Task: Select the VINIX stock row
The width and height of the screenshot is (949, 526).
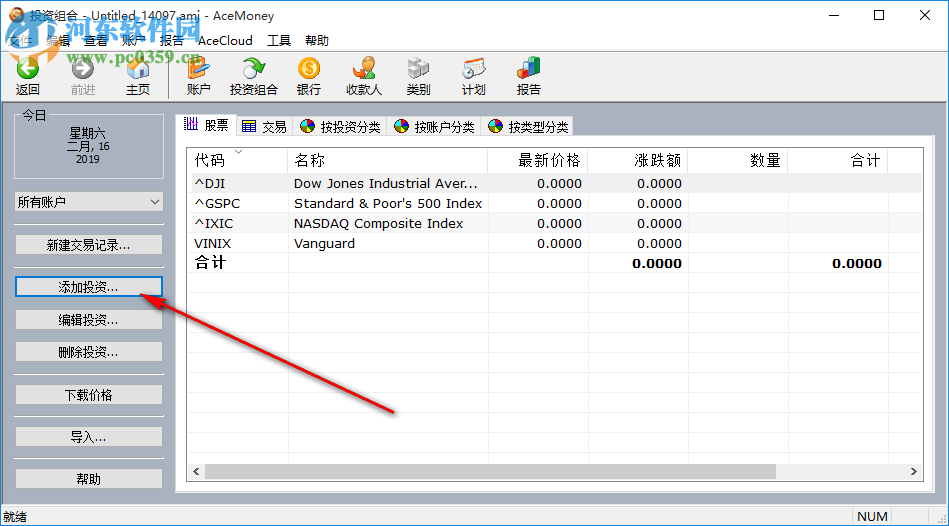Action: coord(554,243)
